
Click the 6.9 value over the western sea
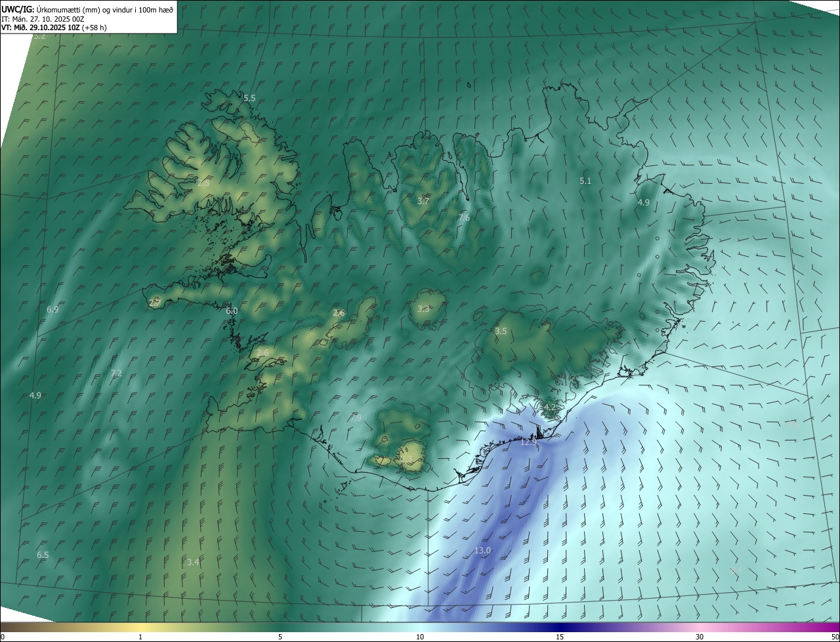52,309
